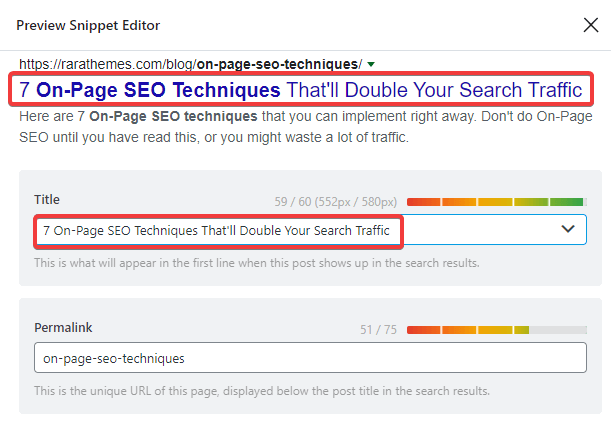Image resolution: width=611 pixels, height=424 pixels.
Task: Click the 51 / 75 permalink counter
Action: (x=378, y=328)
